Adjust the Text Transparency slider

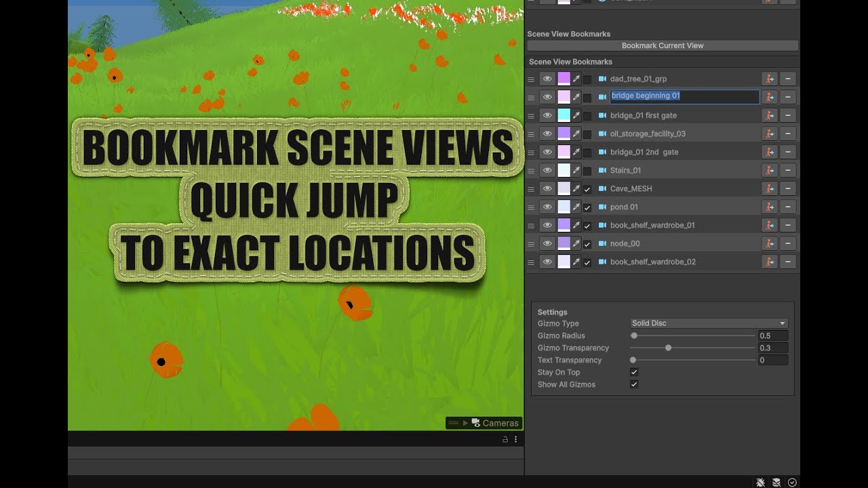tap(693, 360)
